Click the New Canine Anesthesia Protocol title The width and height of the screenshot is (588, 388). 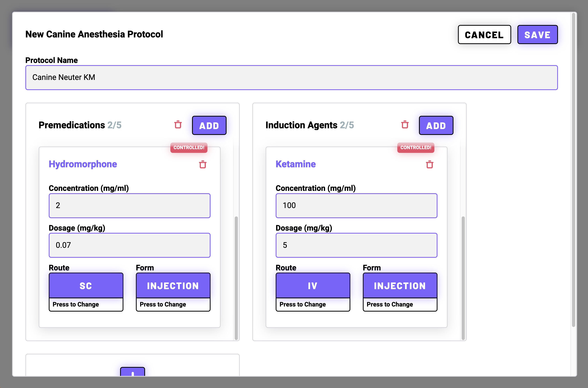click(94, 34)
